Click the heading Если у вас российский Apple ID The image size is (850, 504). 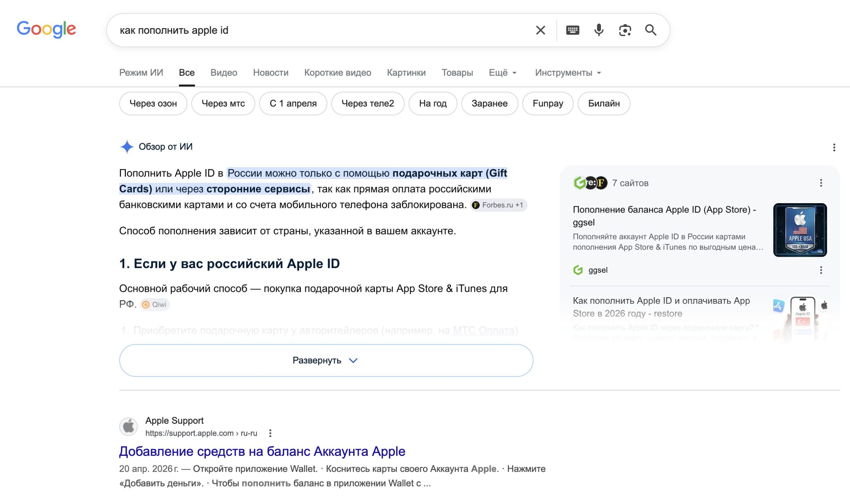229,264
